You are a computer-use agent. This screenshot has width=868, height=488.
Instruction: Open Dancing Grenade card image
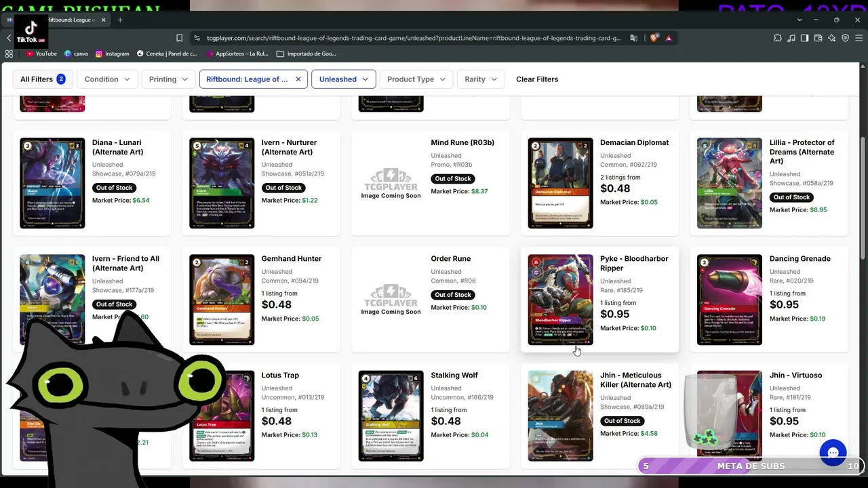730,300
